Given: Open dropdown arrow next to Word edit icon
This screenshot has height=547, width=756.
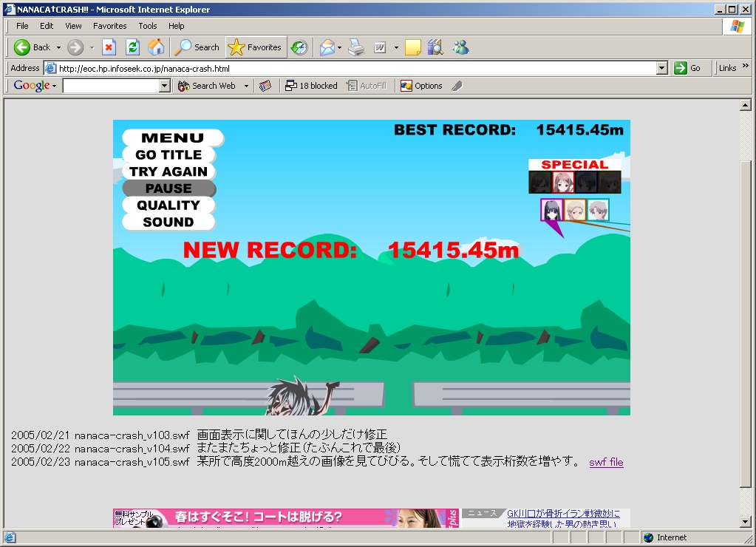Looking at the screenshot, I should tap(396, 47).
